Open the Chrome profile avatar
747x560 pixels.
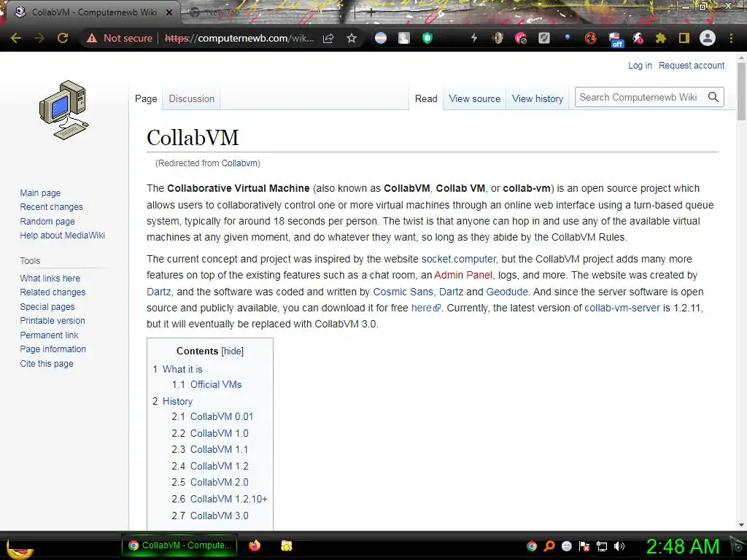[x=708, y=38]
